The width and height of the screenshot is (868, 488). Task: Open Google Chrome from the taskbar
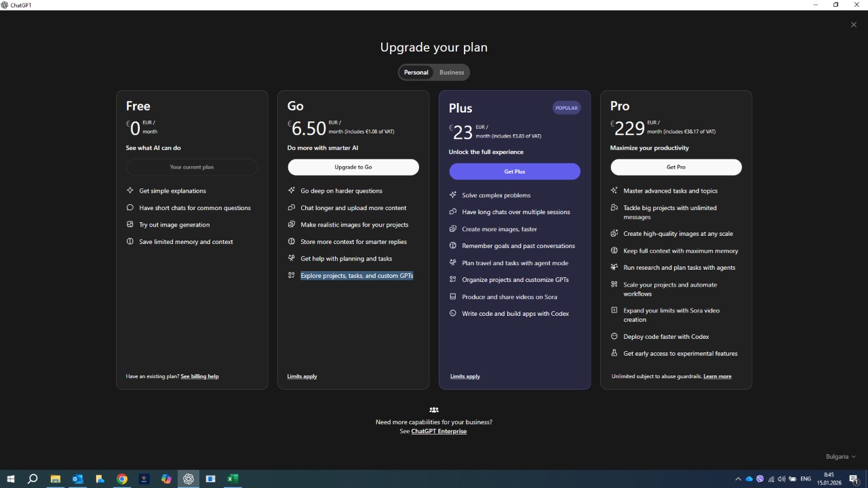point(122,479)
